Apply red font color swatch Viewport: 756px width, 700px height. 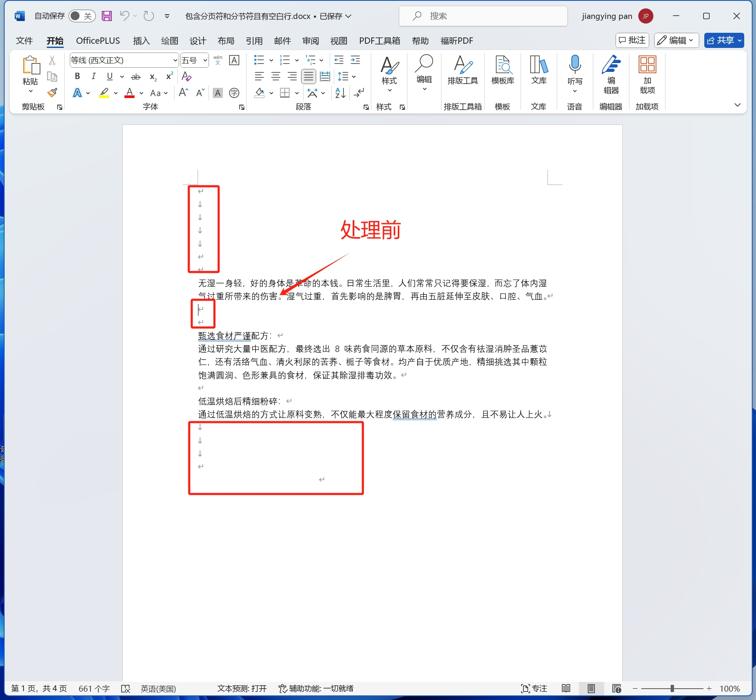(130, 93)
